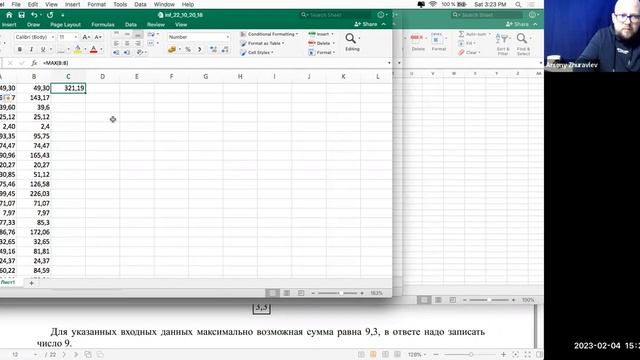Select Normal view in the status bar
The height and width of the screenshot is (360, 640).
pos(272,293)
